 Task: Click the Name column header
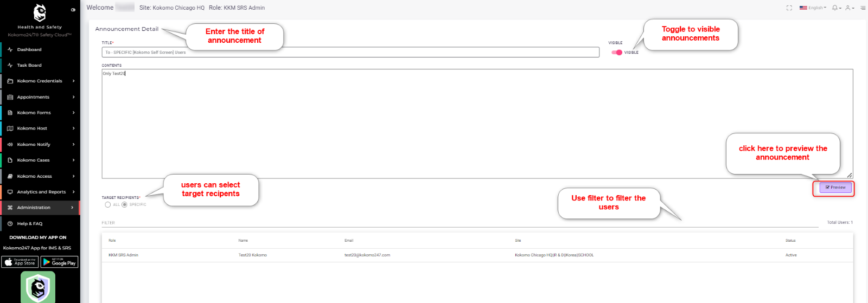point(243,241)
